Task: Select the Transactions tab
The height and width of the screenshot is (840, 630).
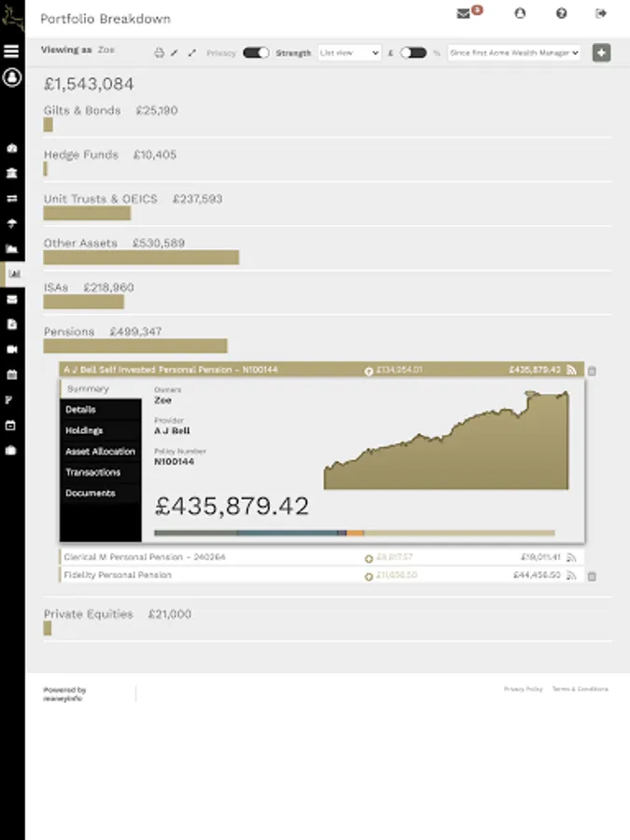Action: [x=101, y=472]
